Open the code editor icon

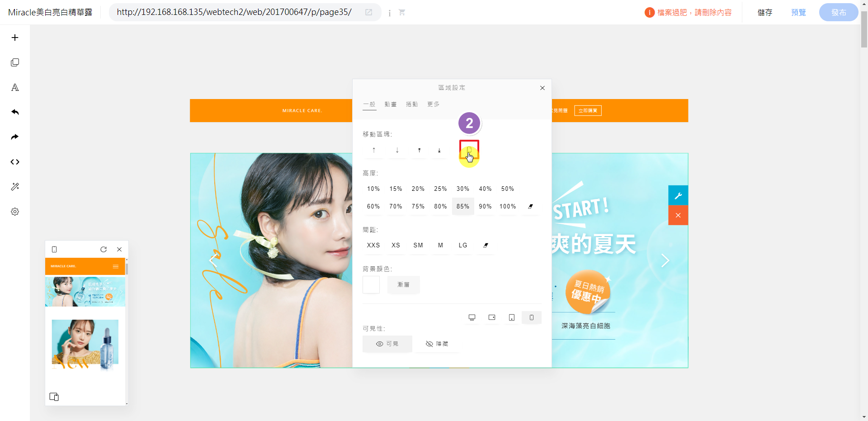tap(15, 162)
